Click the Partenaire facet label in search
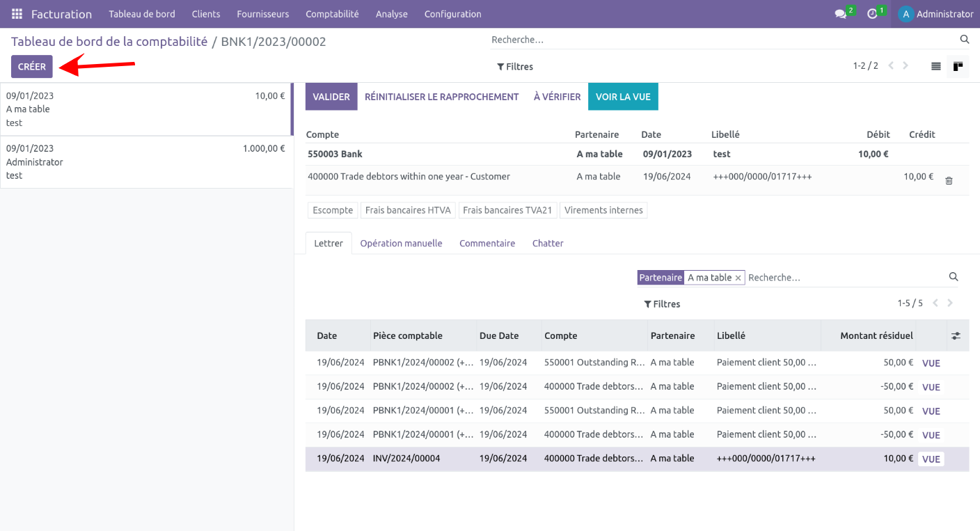This screenshot has height=531, width=980. [x=661, y=278]
